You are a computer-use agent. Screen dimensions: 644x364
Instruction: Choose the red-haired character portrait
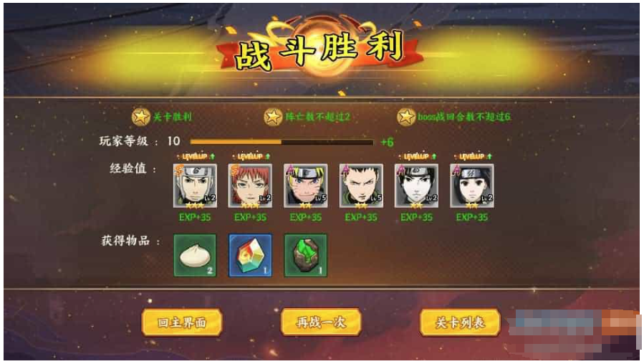[x=250, y=186]
